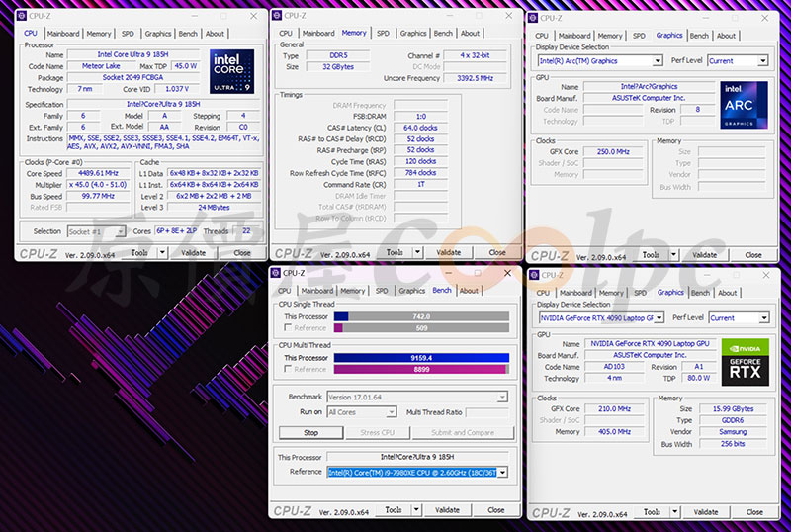Screen dimensions: 791x532
Task: Click GPU TDP value 80.0 W
Action: (699, 378)
